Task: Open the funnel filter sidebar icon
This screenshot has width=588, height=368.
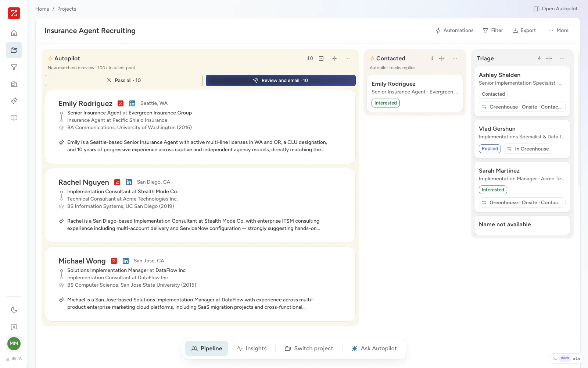Action: 14,67
